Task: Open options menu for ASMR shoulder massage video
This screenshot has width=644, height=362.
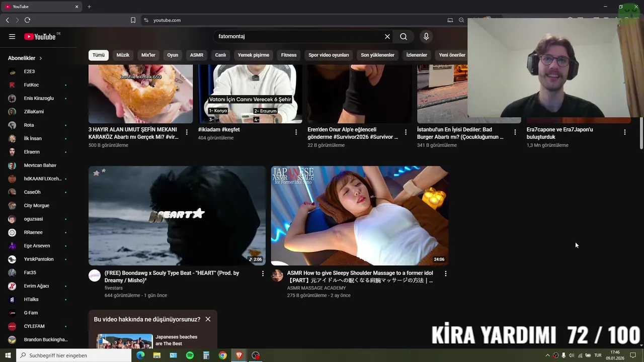Action: click(445, 274)
